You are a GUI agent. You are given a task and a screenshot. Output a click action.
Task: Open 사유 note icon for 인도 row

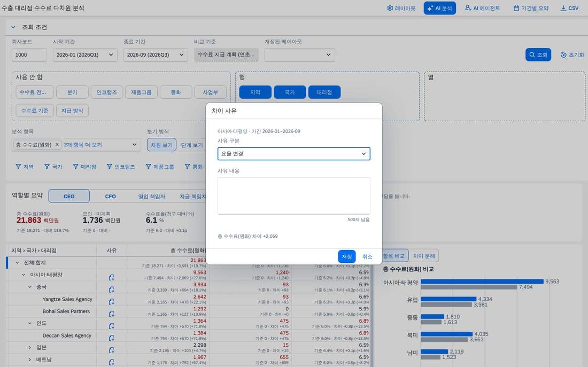(x=111, y=326)
